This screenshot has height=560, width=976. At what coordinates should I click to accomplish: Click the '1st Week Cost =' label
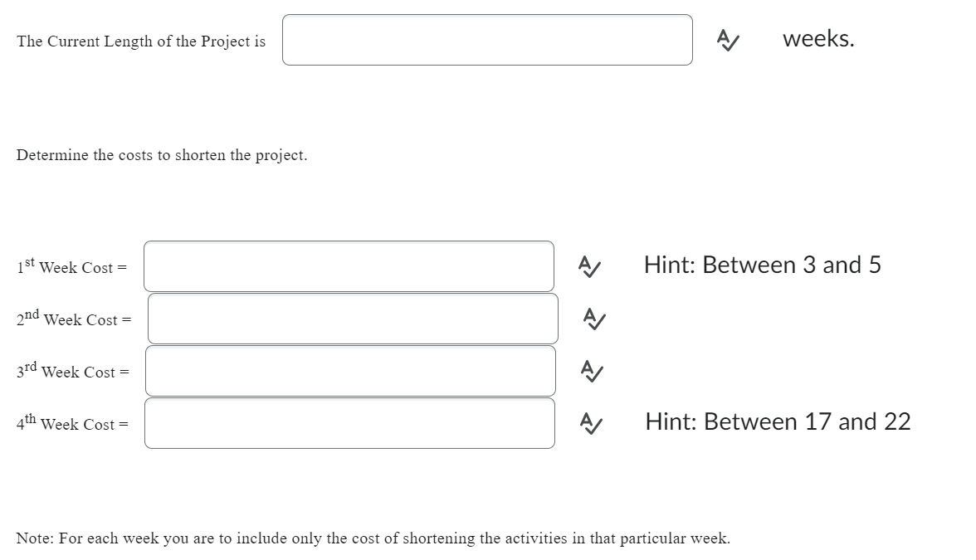[71, 266]
